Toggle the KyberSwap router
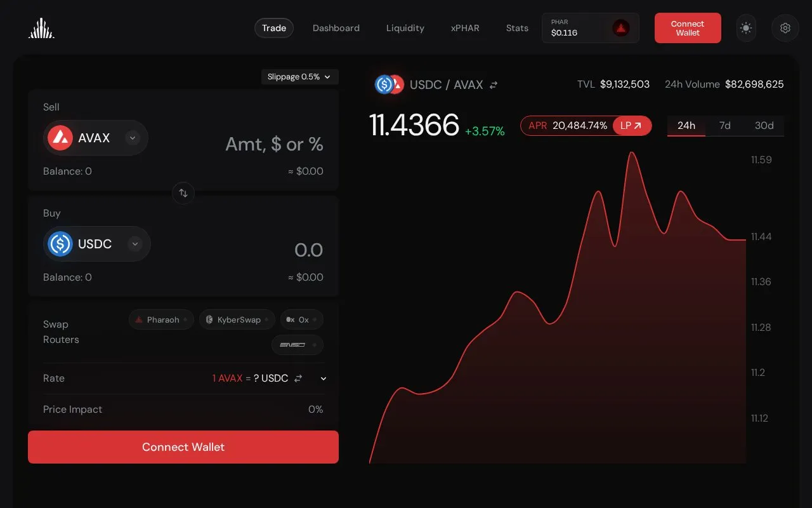Screen dimensions: 812x508 237,319
